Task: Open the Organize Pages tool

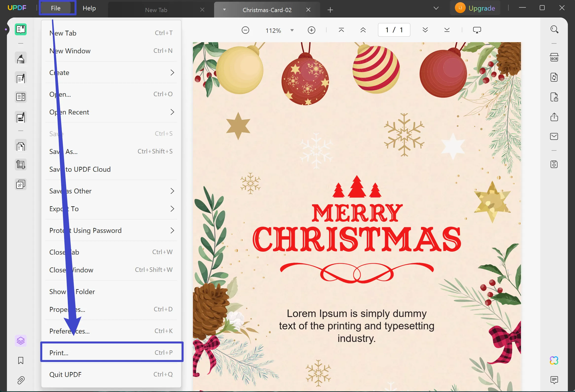Action: tap(20, 146)
